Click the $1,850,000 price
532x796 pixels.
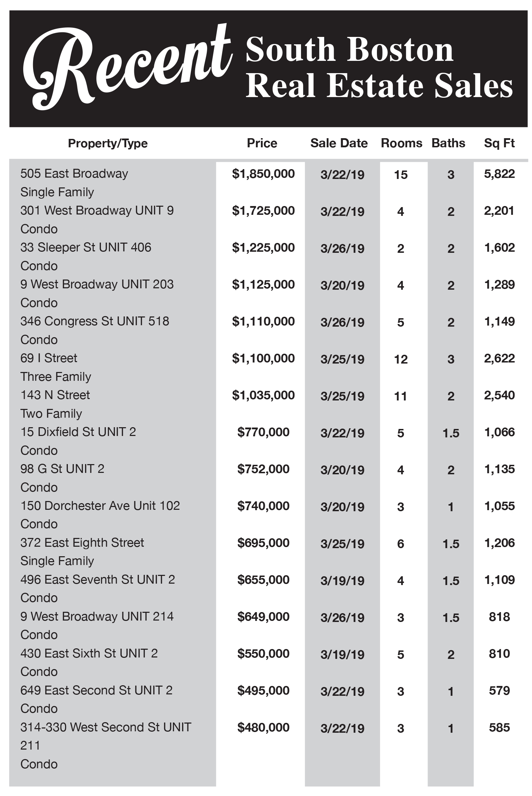click(x=263, y=174)
